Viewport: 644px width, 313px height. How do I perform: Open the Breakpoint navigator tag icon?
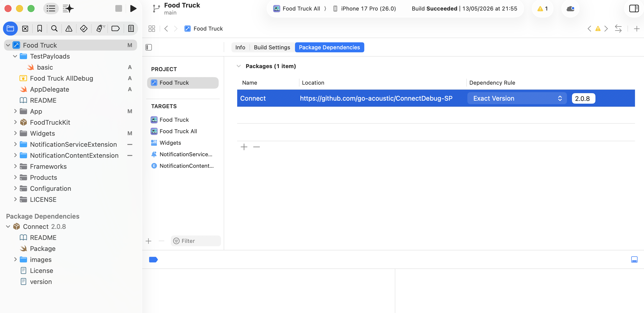[x=115, y=29]
